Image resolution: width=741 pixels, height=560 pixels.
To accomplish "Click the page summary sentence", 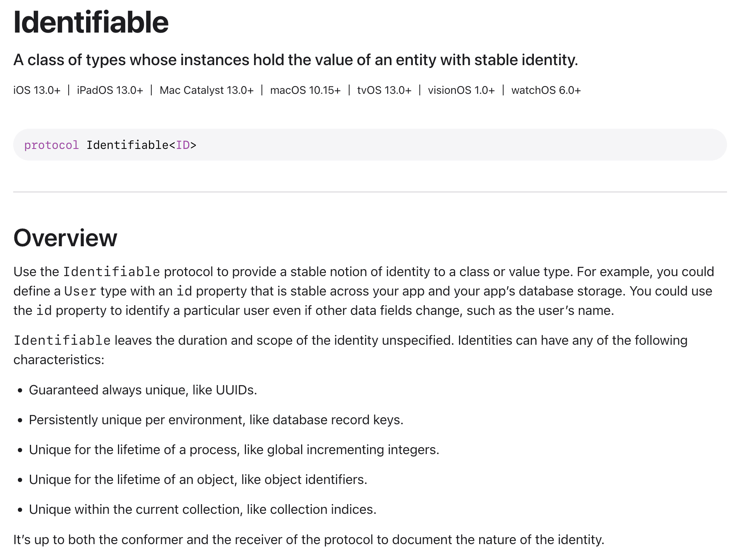I will pos(296,60).
